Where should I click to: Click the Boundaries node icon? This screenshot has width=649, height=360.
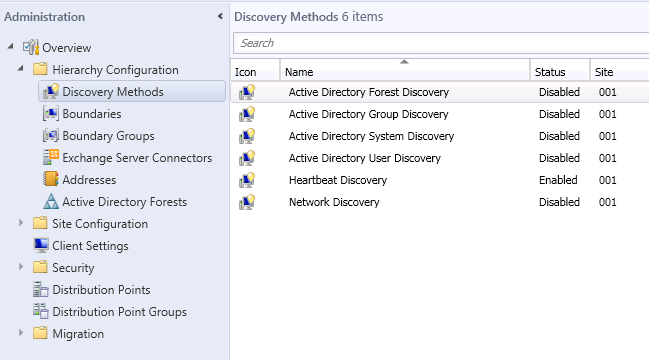click(50, 113)
